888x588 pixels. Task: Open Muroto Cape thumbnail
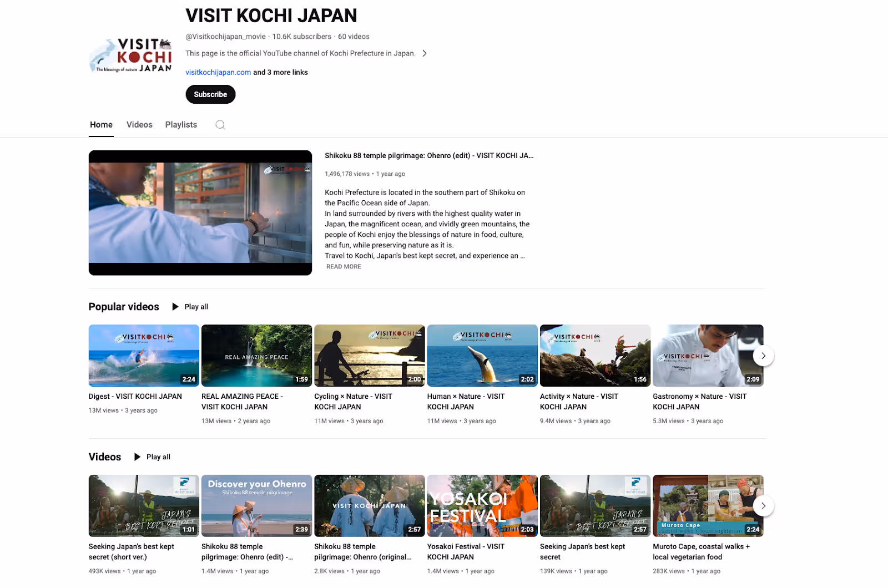tap(708, 505)
